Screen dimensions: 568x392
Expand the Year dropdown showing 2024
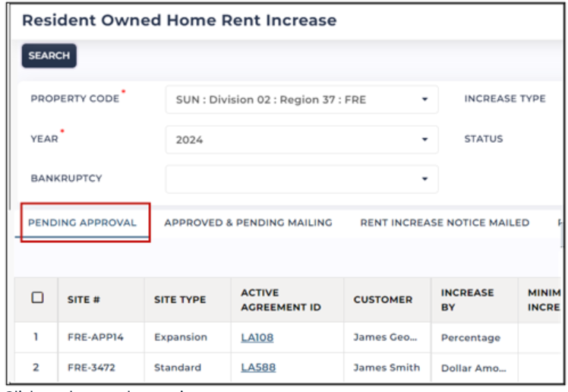point(301,140)
